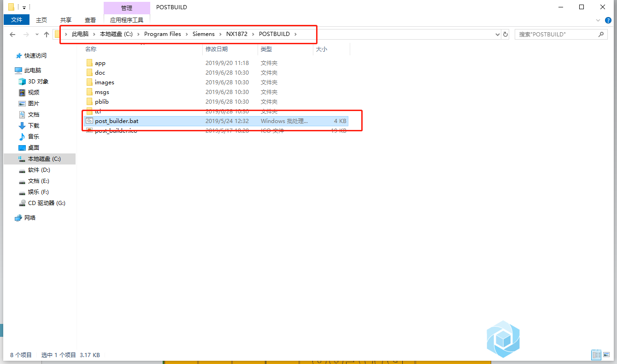Image resolution: width=617 pixels, height=364 pixels.
Task: Open the 共享 (Share) tab
Action: click(x=66, y=20)
